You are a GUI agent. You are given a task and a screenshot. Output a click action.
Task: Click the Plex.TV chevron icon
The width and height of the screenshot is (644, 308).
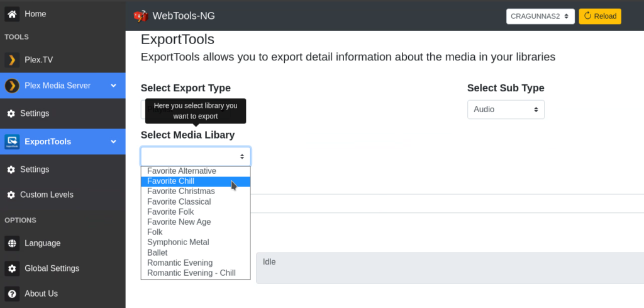point(12,60)
